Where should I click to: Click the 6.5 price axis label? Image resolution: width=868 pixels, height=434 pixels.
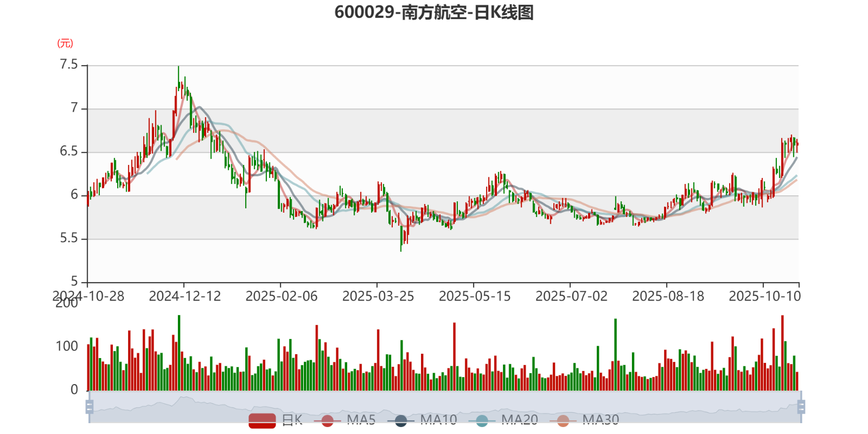[x=69, y=151]
